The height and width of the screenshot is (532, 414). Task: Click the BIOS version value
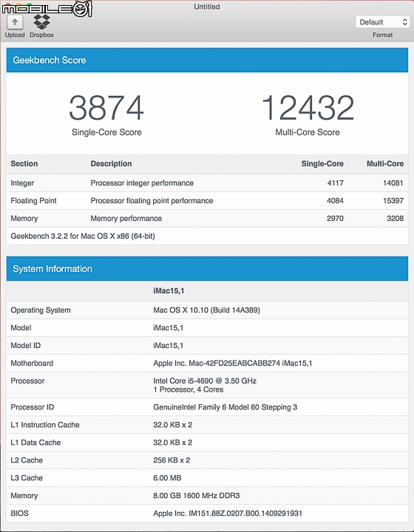click(x=228, y=513)
